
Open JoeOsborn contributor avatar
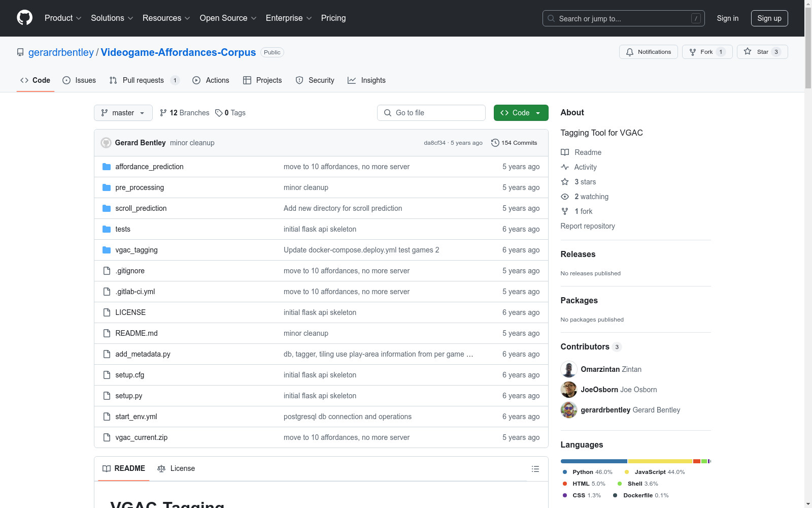click(568, 390)
